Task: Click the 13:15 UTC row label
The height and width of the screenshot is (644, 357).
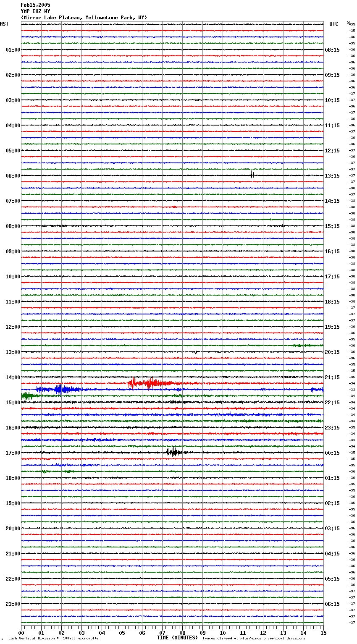Action: click(332, 176)
